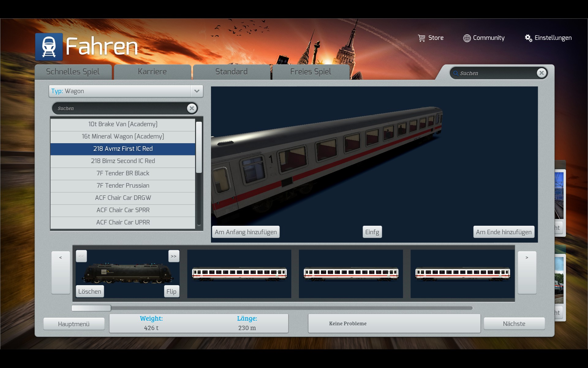Click the Nächste button

coord(514,324)
